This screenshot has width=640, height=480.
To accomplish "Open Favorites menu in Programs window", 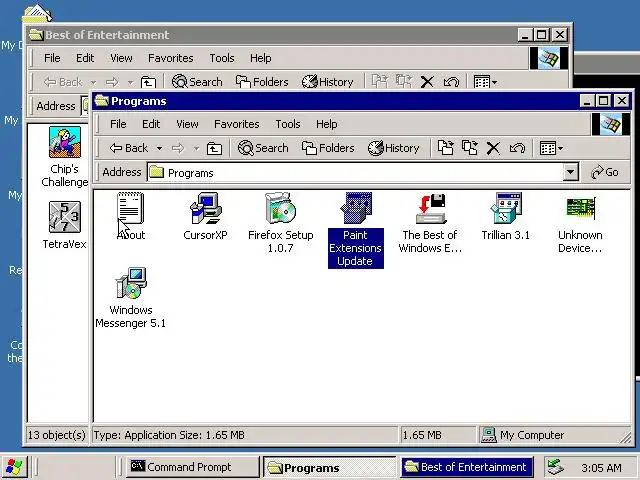I will click(x=237, y=124).
